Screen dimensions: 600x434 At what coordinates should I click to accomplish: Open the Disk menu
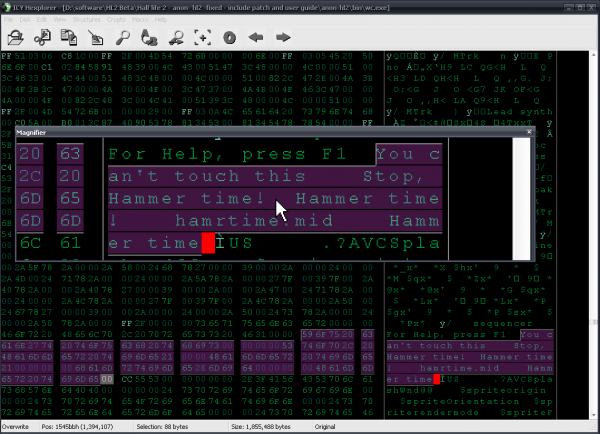(x=25, y=20)
